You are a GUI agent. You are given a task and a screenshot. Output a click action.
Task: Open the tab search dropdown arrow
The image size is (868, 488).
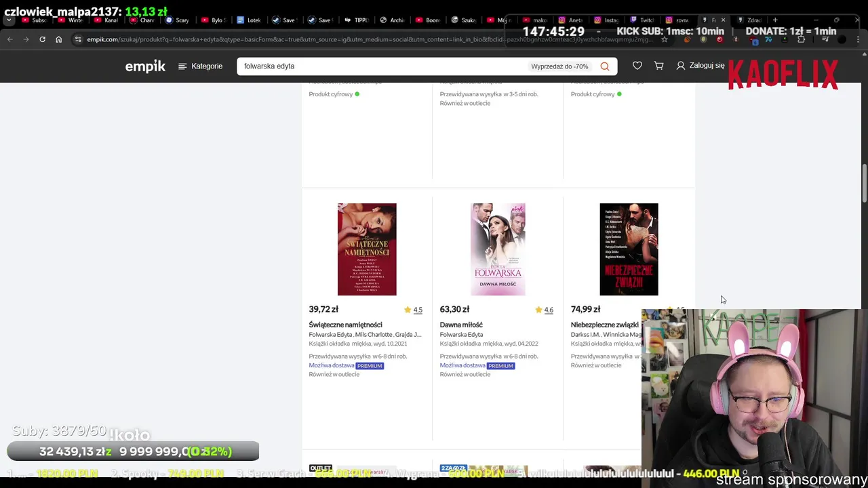9,20
